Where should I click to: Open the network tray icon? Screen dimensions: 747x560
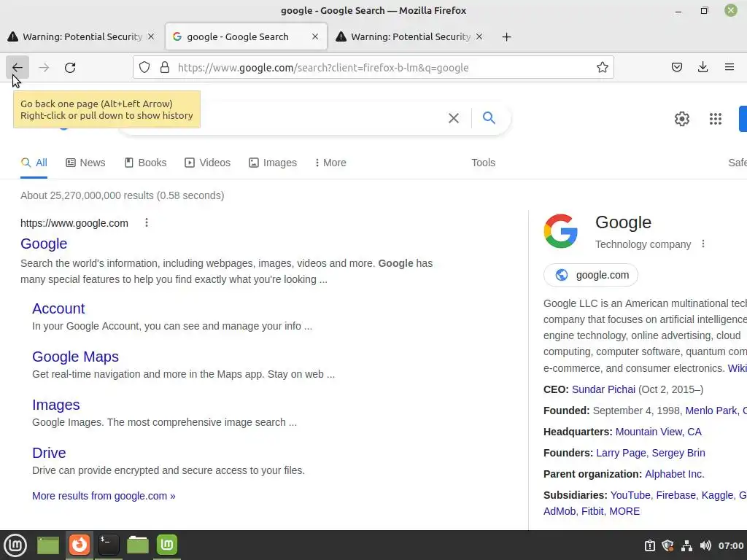[686, 545]
